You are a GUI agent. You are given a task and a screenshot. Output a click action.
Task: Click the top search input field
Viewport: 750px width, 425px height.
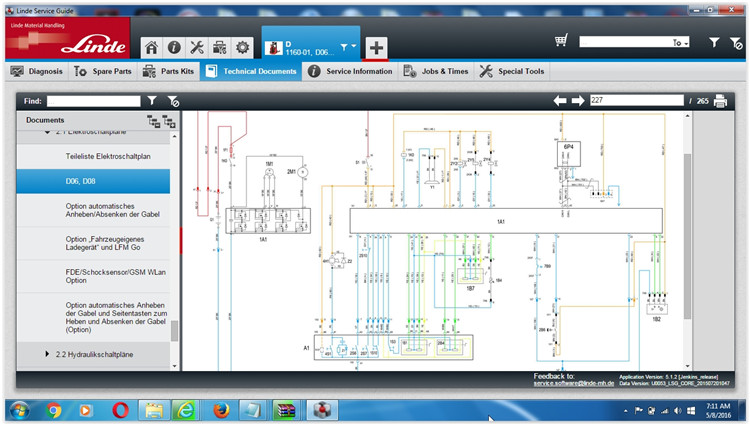(x=626, y=42)
